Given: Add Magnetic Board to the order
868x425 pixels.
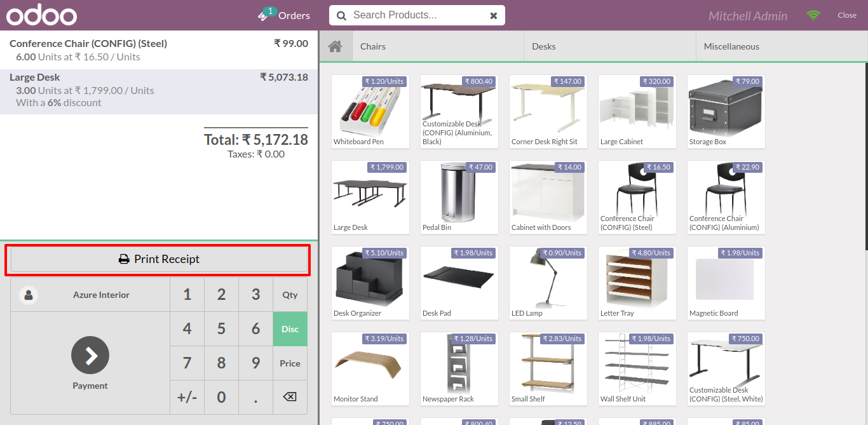Looking at the screenshot, I should click(x=726, y=283).
